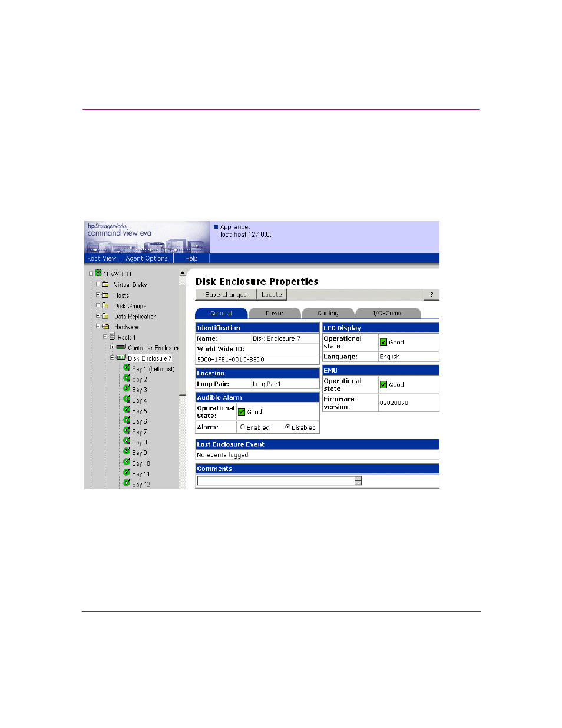
Task: Click the question mark help button
Action: pos(432,295)
